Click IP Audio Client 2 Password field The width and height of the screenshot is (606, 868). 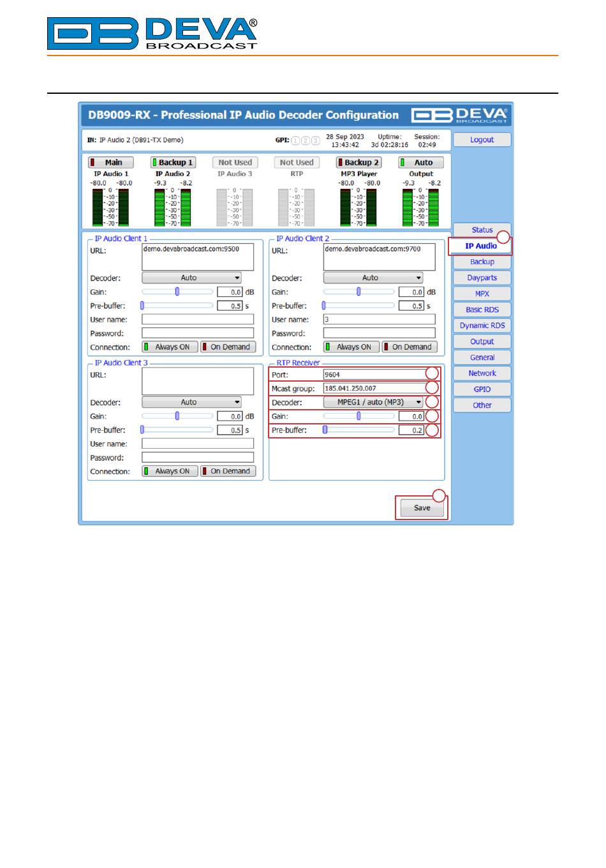[380, 333]
